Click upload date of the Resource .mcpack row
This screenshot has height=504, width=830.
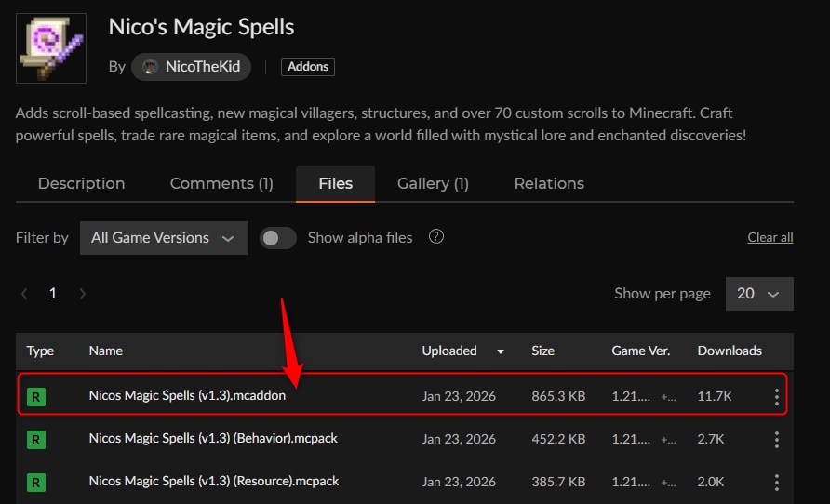459,483
